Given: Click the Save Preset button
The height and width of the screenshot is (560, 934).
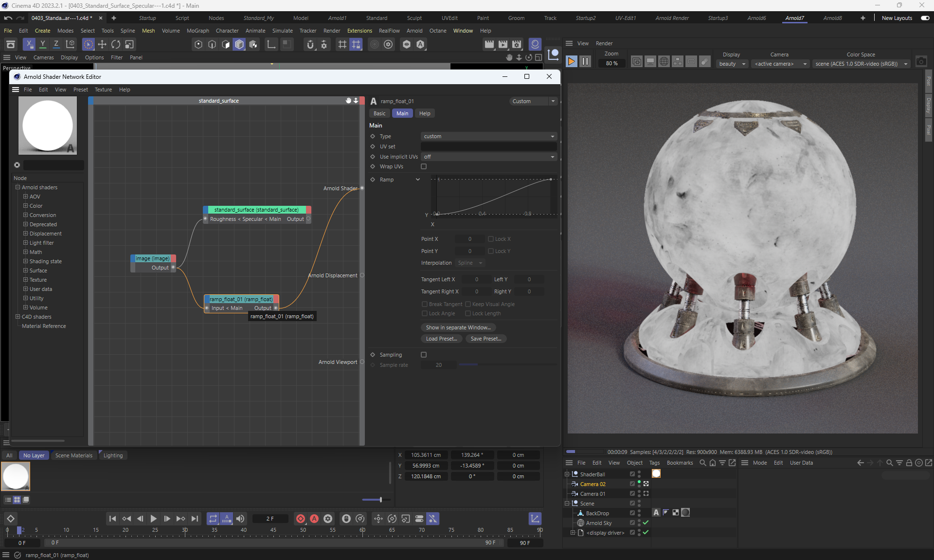Looking at the screenshot, I should click(x=485, y=339).
